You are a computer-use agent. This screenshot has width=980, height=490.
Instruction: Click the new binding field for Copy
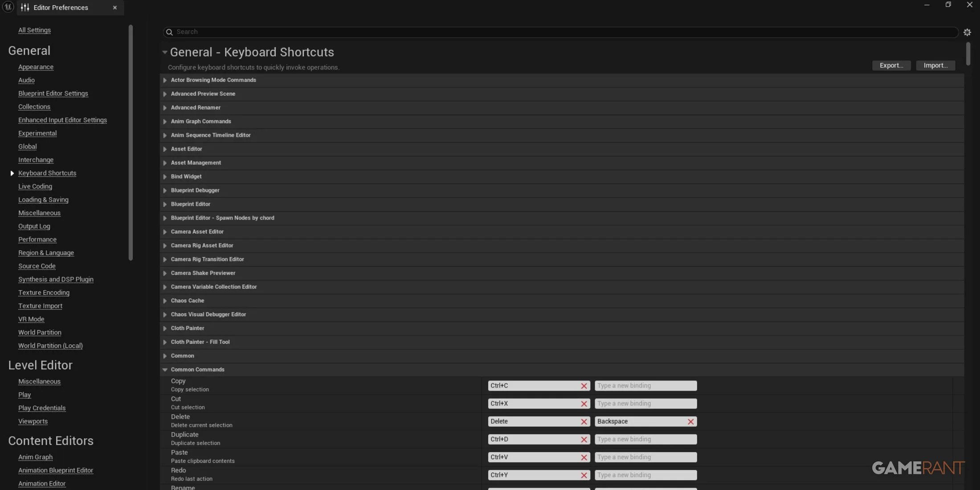pos(645,386)
